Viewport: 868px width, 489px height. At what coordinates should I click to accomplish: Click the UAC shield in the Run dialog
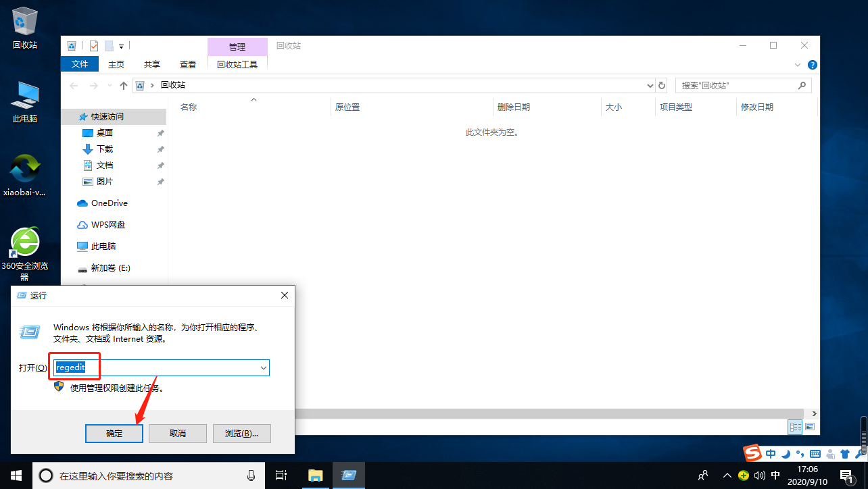(59, 386)
